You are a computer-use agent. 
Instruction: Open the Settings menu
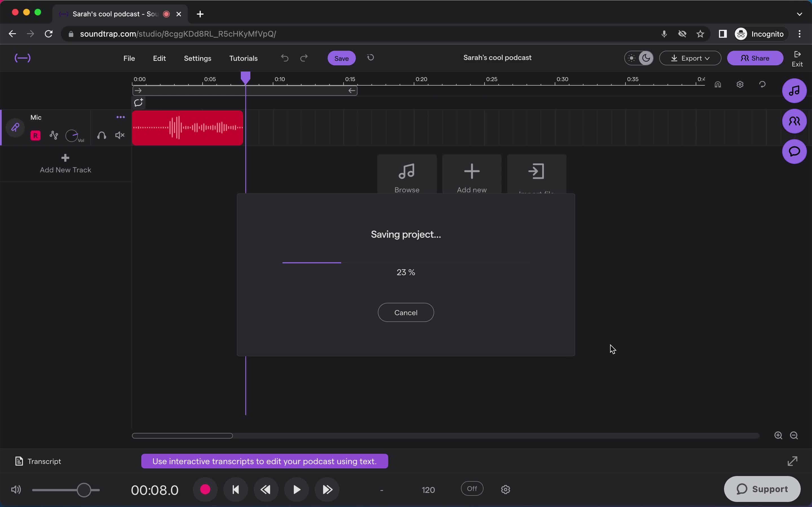pyautogui.click(x=198, y=58)
